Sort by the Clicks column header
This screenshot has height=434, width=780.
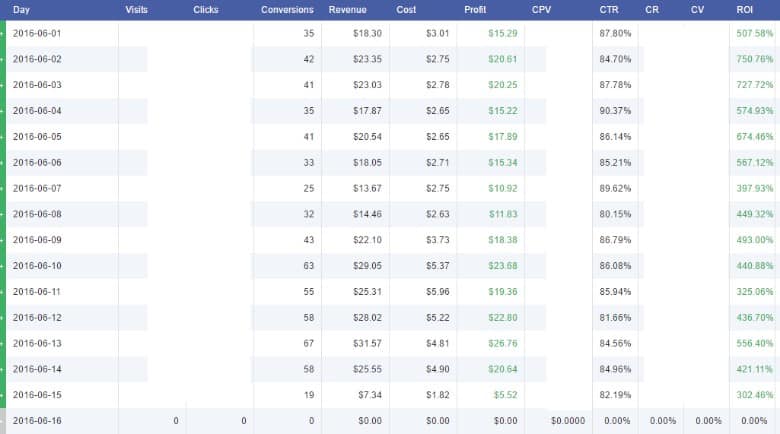click(205, 9)
